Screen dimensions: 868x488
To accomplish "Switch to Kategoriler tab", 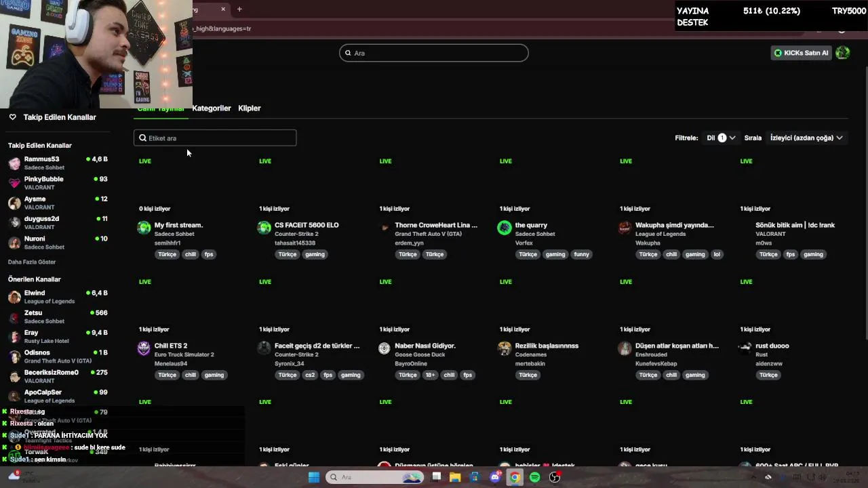I will tap(212, 108).
